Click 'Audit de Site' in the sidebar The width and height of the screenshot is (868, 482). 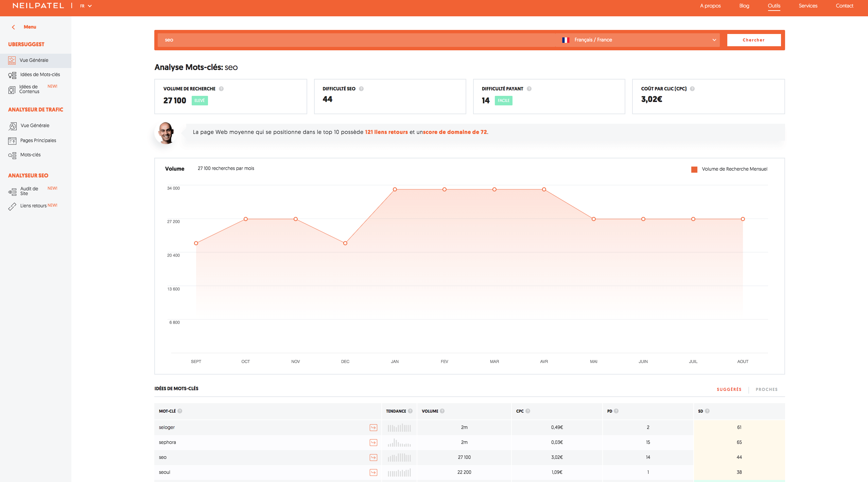(x=29, y=191)
